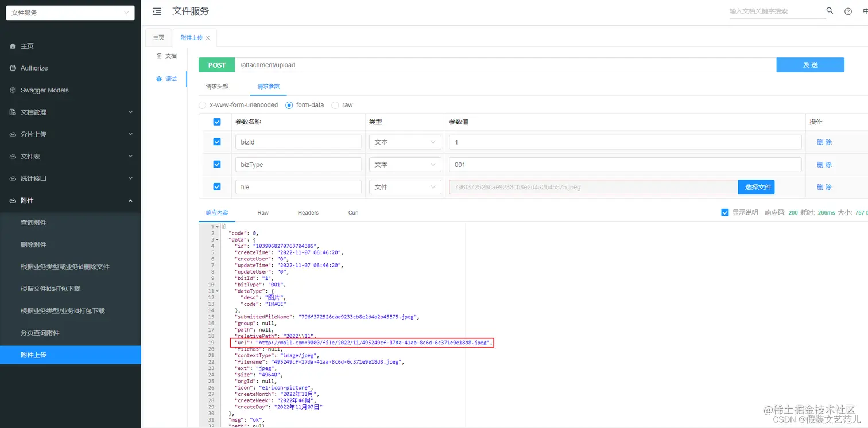Click the home icon beside 主页

click(13, 46)
